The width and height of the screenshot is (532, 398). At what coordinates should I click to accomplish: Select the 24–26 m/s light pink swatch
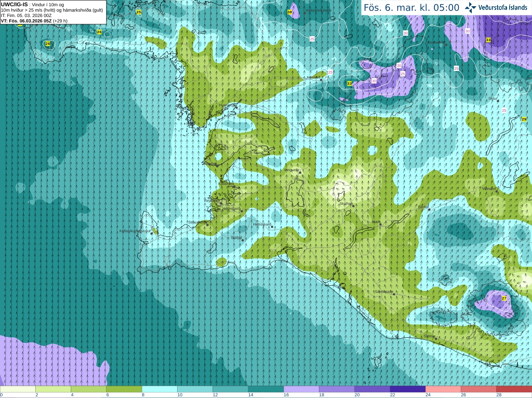pyautogui.click(x=443, y=389)
